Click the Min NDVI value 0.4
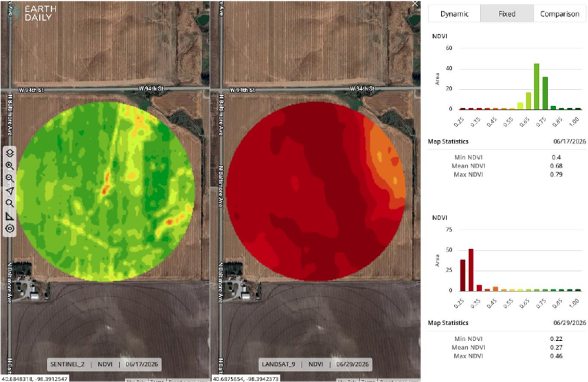The width and height of the screenshot is (588, 382). (x=556, y=157)
